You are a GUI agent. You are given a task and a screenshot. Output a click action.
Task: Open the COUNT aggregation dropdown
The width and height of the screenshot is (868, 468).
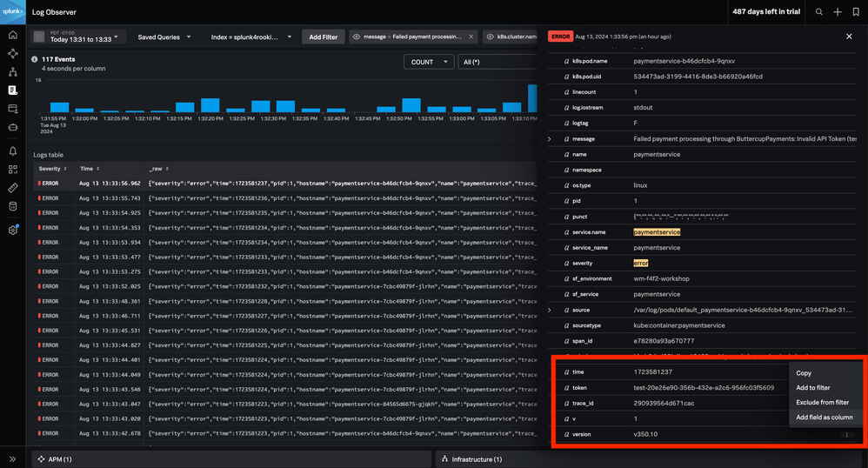pos(428,62)
